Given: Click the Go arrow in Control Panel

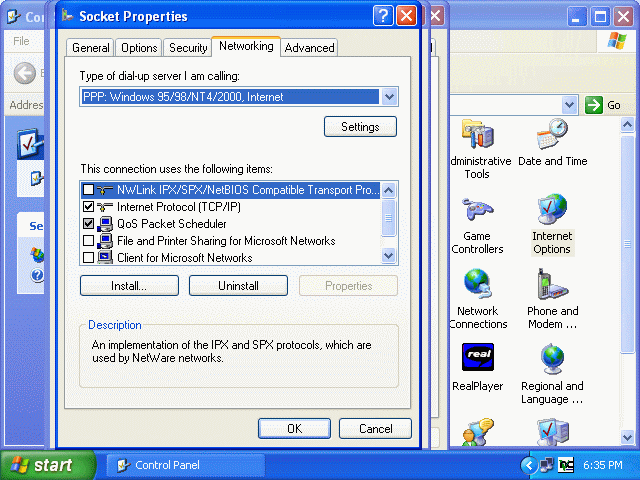Looking at the screenshot, I should pyautogui.click(x=593, y=105).
